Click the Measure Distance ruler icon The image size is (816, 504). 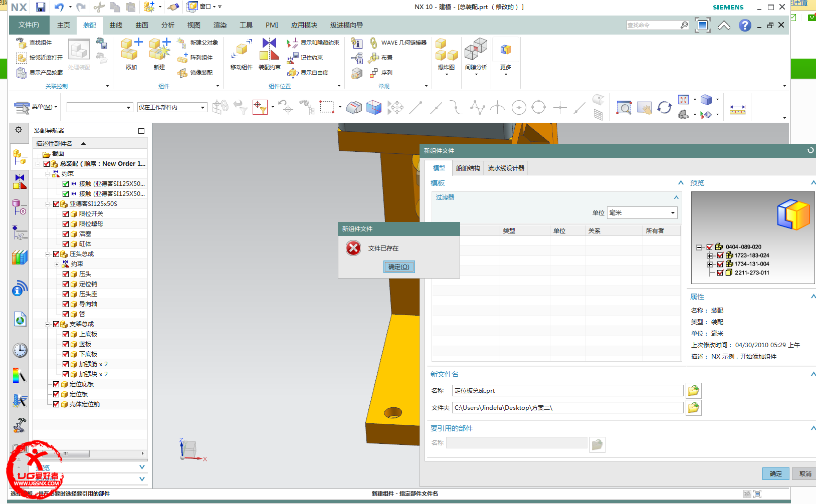point(737,108)
